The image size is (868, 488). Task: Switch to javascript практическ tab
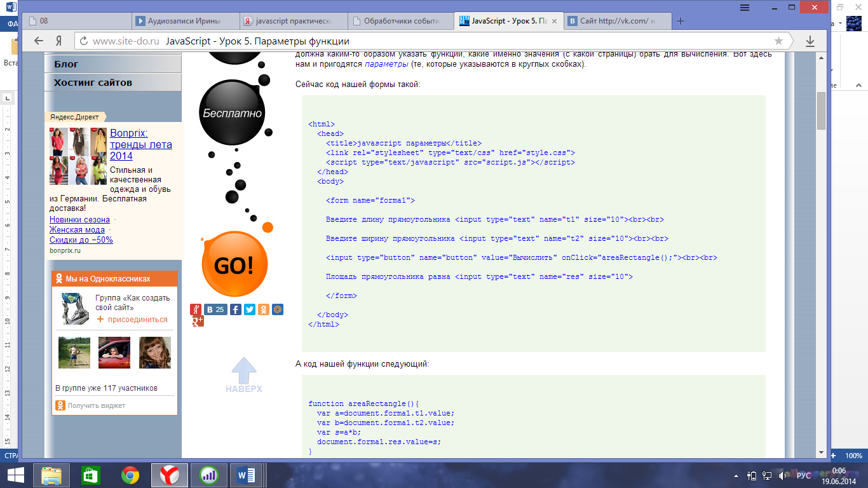[294, 21]
